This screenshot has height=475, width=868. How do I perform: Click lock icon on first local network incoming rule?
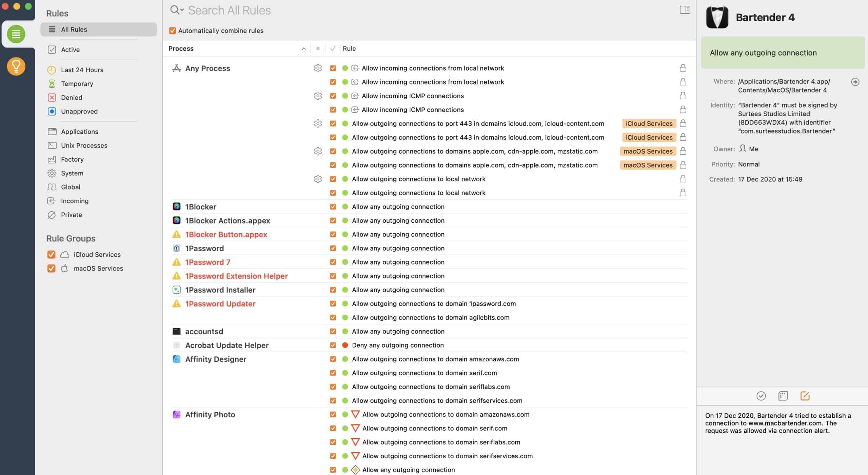[683, 68]
